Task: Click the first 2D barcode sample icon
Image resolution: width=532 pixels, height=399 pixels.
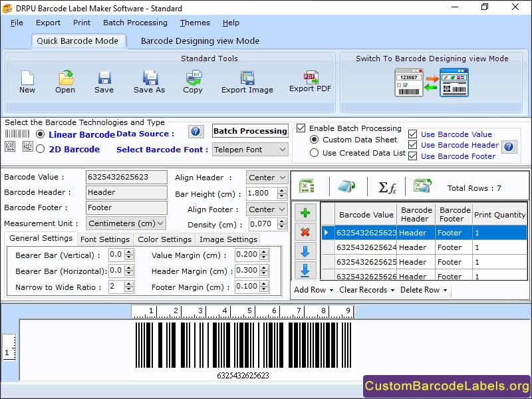Action: coord(10,146)
